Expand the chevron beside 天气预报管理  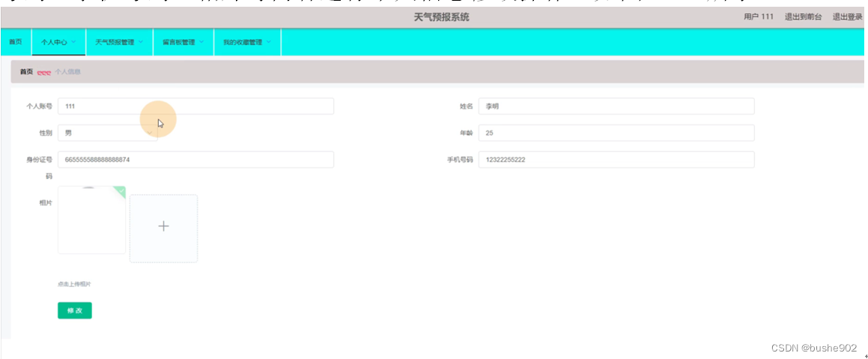141,42
